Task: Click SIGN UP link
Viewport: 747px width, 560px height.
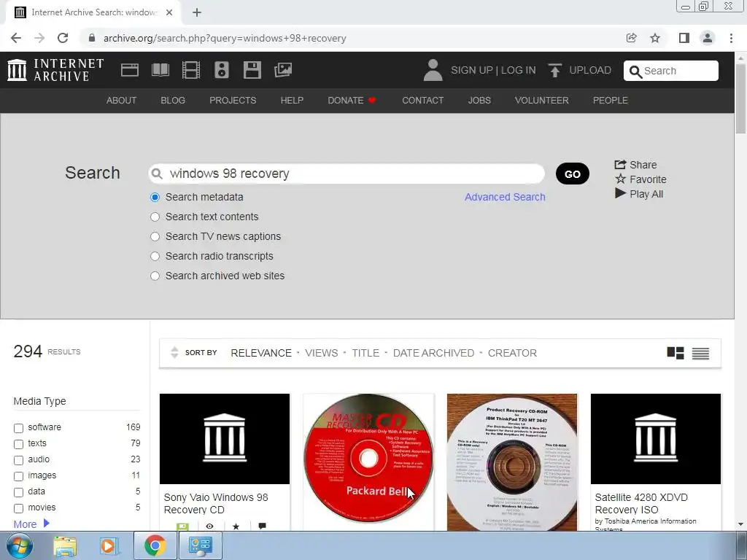Action: tap(472, 70)
